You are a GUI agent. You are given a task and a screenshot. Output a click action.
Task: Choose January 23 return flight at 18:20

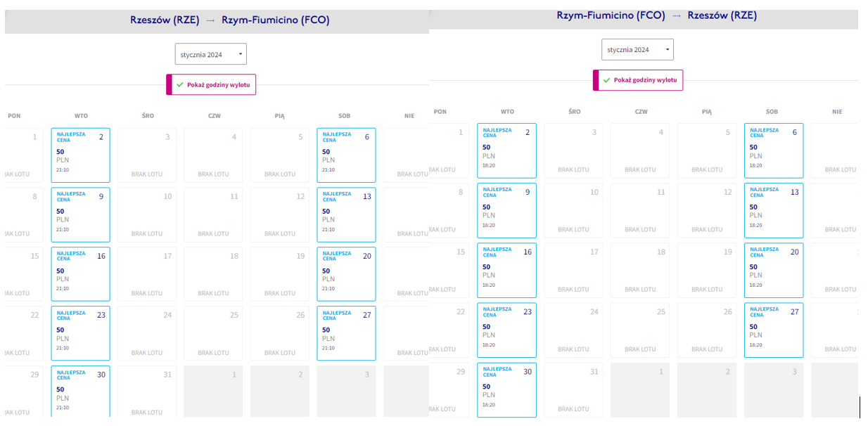point(506,329)
